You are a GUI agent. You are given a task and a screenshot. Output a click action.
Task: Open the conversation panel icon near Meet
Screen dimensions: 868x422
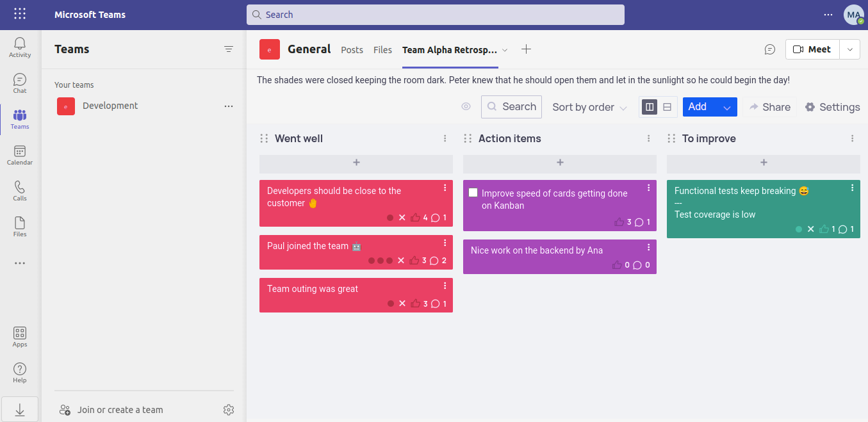click(770, 49)
